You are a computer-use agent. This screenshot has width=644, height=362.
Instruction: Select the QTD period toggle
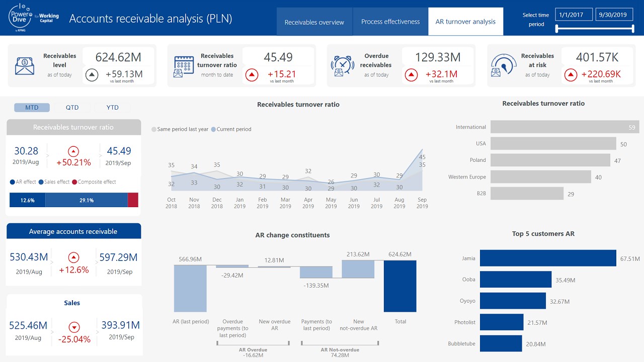click(72, 108)
